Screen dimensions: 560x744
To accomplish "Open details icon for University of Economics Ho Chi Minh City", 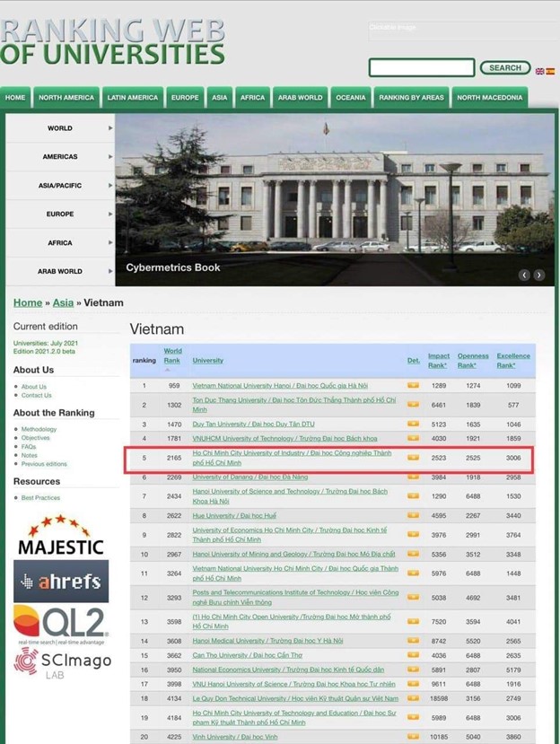I will tap(413, 534).
